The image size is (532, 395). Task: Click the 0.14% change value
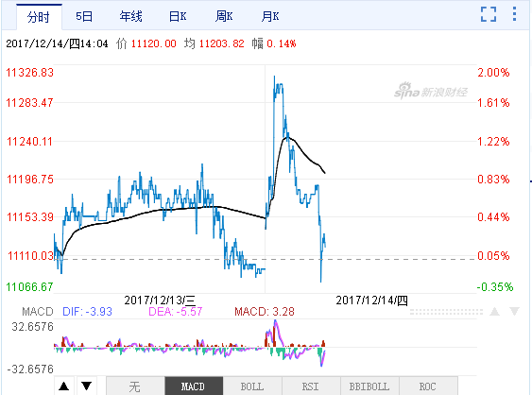coord(282,43)
